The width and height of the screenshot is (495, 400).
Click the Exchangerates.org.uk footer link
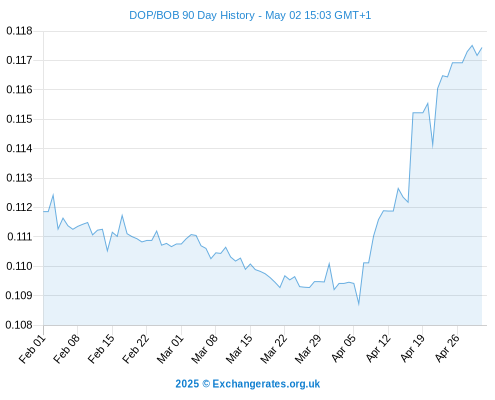click(247, 384)
